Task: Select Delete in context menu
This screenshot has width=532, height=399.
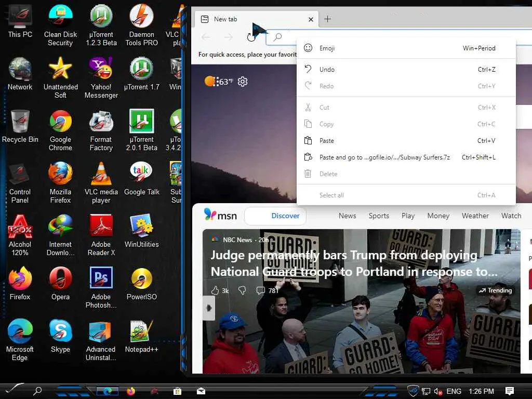Action: pos(406,174)
